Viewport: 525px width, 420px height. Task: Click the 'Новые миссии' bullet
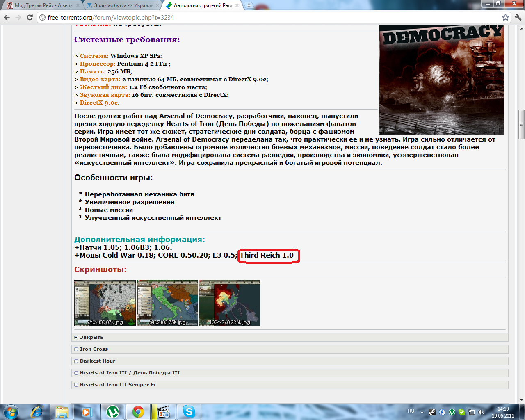106,210
